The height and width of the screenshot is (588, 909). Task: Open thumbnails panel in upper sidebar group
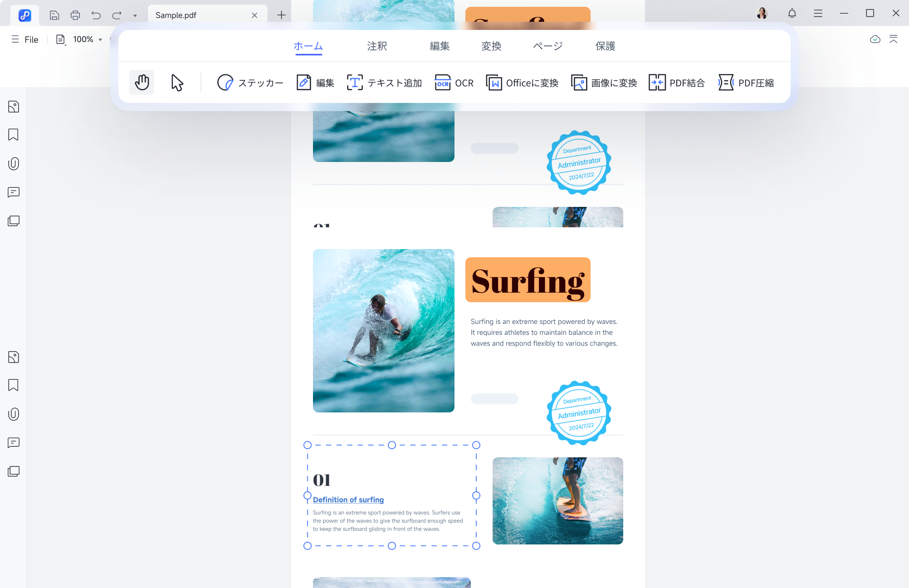pyautogui.click(x=14, y=107)
